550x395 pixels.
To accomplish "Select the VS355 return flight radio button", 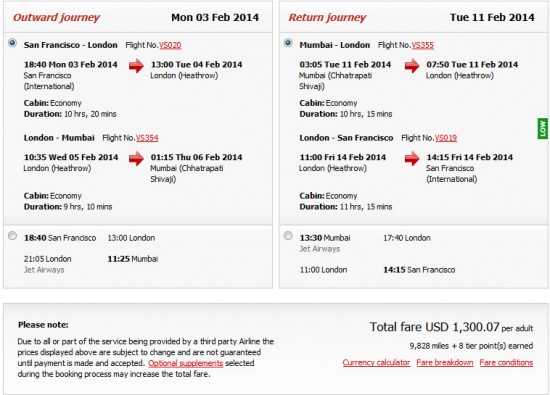I will click(288, 43).
